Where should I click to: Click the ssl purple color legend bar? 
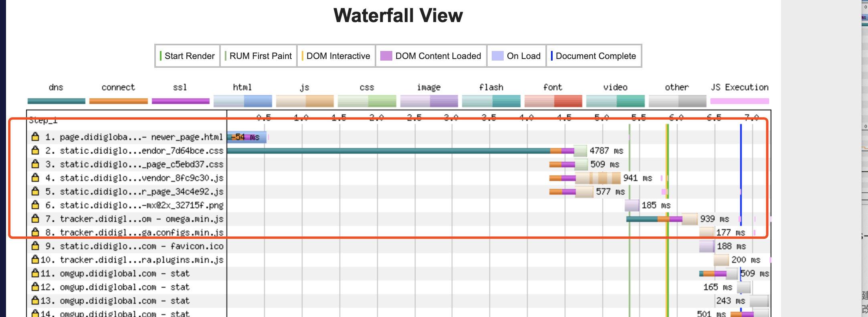(x=181, y=101)
